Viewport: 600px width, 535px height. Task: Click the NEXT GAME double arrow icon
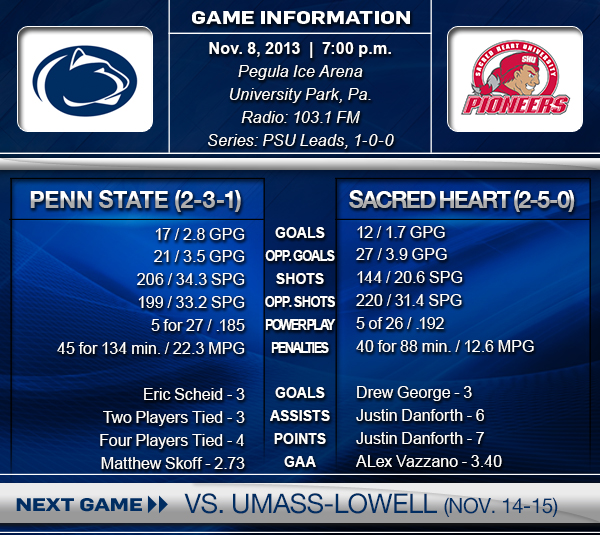click(x=158, y=504)
